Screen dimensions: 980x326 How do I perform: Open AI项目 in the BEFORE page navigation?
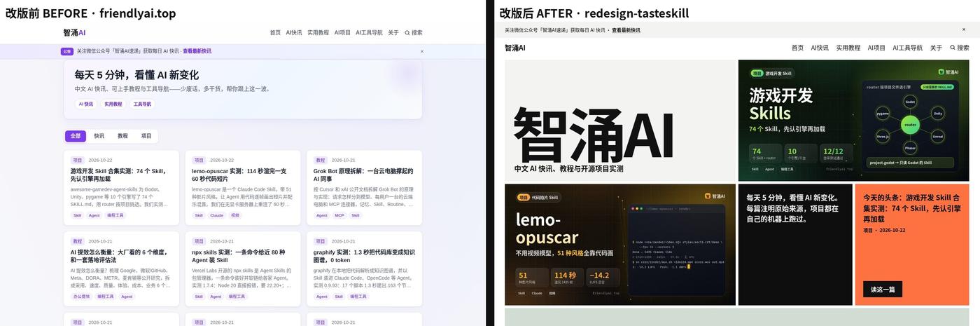tap(342, 32)
